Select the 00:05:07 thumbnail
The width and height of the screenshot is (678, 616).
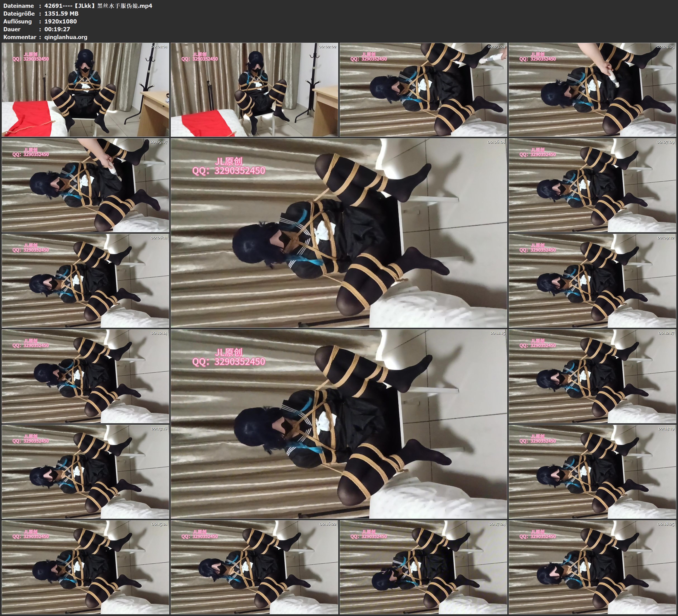tap(85, 185)
